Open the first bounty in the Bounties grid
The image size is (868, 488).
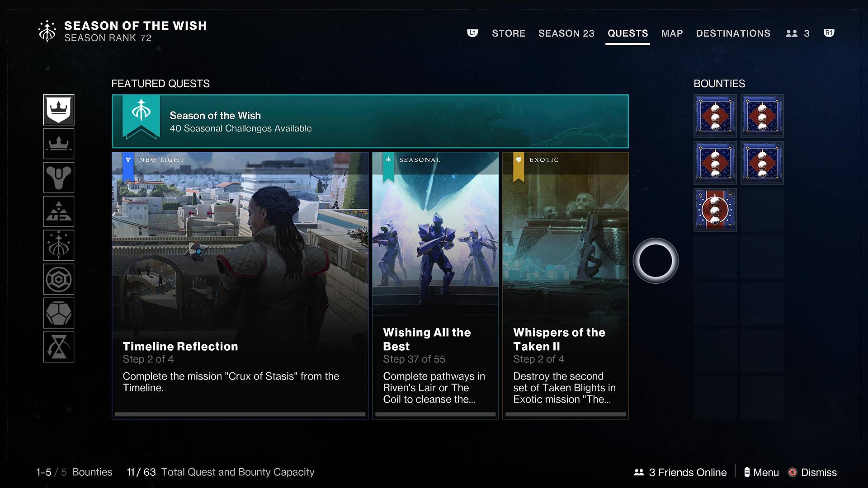coord(715,116)
